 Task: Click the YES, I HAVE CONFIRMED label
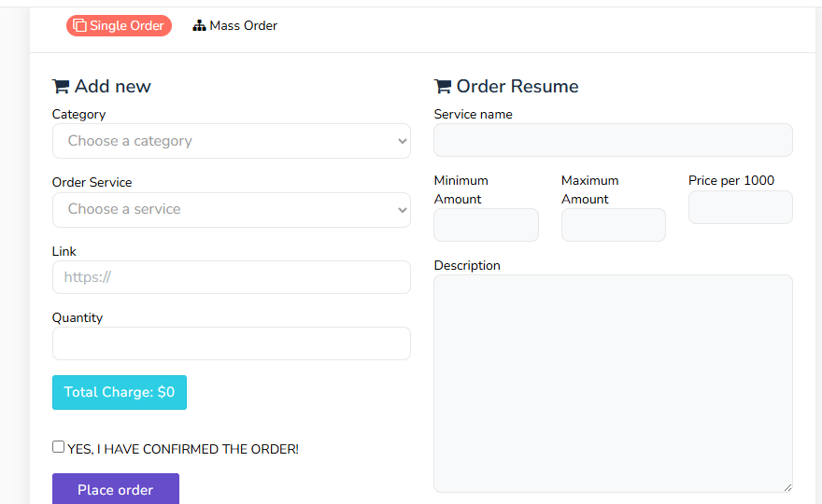183,449
